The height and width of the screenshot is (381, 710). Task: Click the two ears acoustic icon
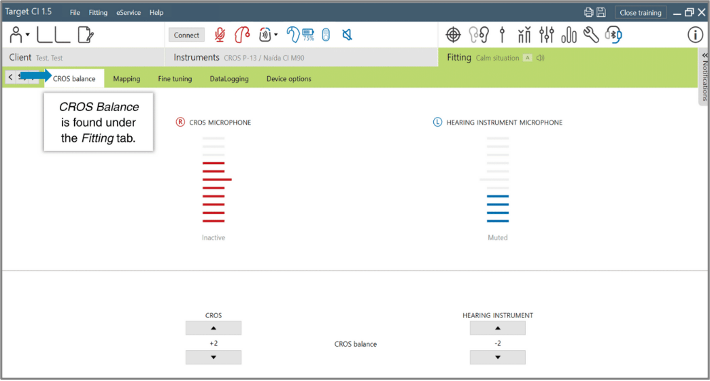[479, 35]
